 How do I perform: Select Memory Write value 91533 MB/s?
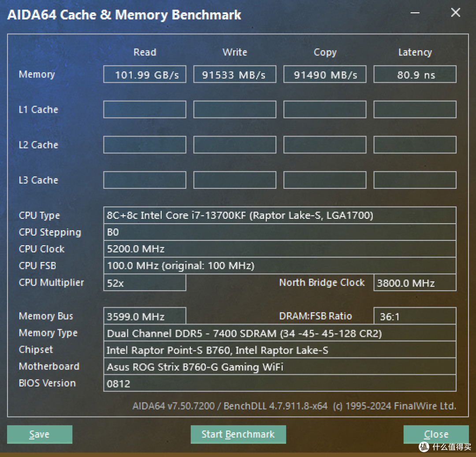tap(234, 74)
